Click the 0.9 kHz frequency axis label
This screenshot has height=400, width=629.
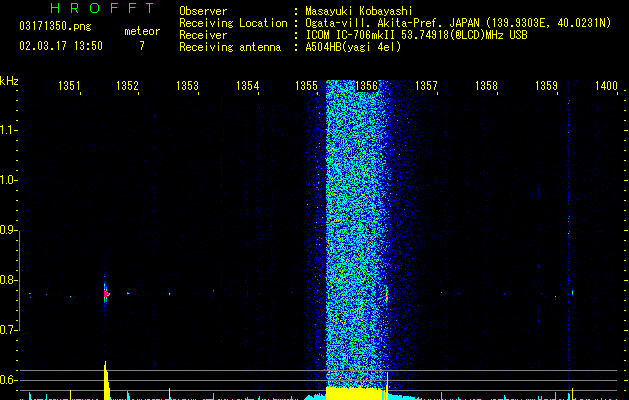pyautogui.click(x=8, y=230)
